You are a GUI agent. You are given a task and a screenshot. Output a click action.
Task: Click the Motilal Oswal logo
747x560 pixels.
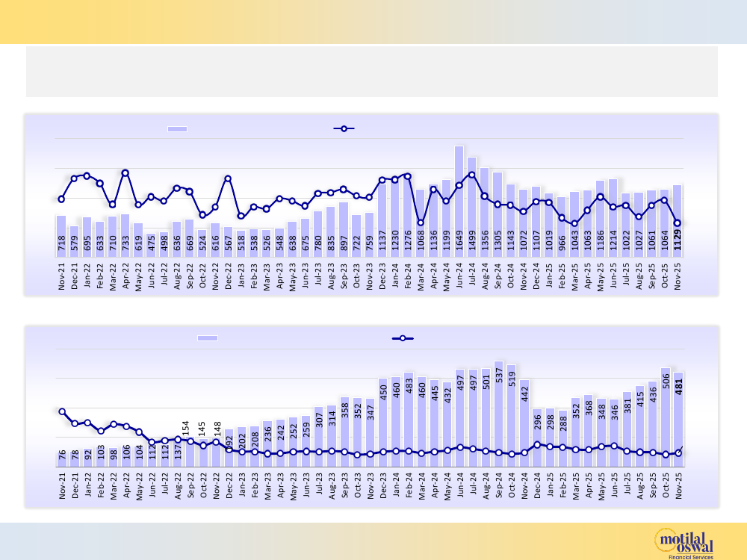(x=684, y=541)
